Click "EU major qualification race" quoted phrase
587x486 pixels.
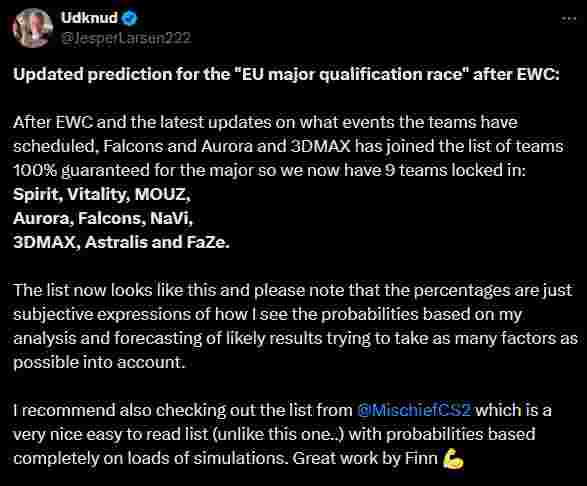[352, 75]
